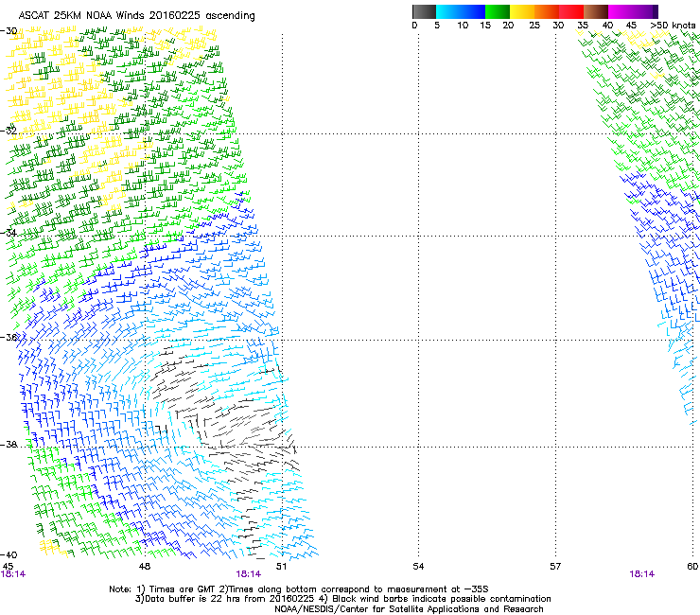Click the latitude label -36

pos(9,337)
